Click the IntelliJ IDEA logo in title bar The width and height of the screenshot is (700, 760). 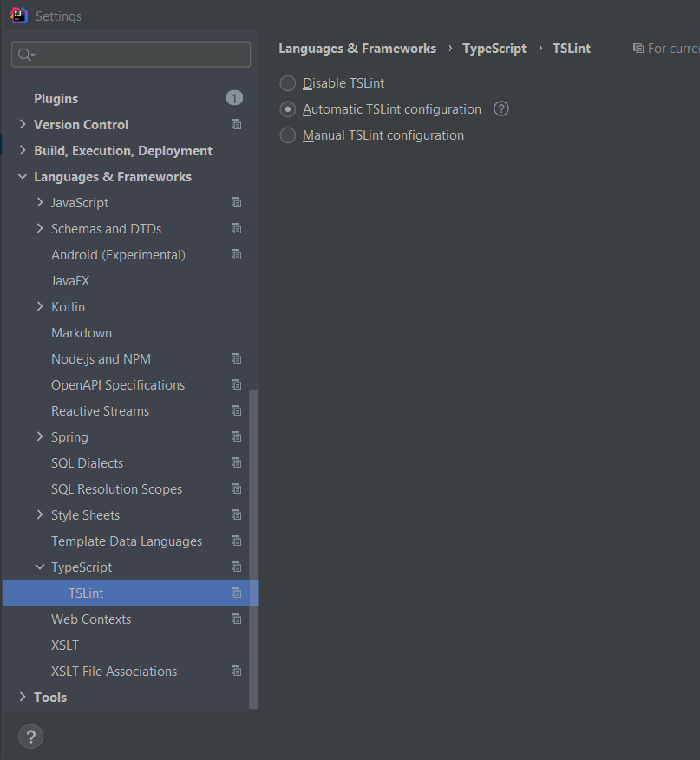click(19, 15)
